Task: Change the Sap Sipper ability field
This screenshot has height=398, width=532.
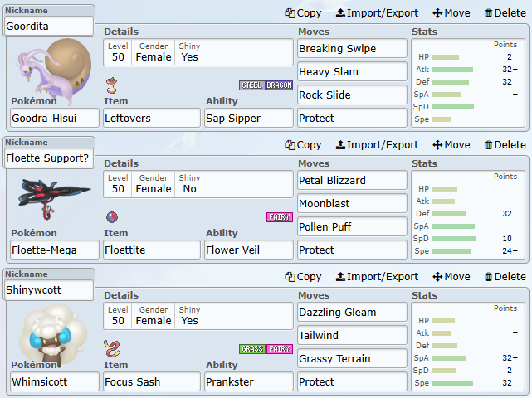Action: [249, 118]
